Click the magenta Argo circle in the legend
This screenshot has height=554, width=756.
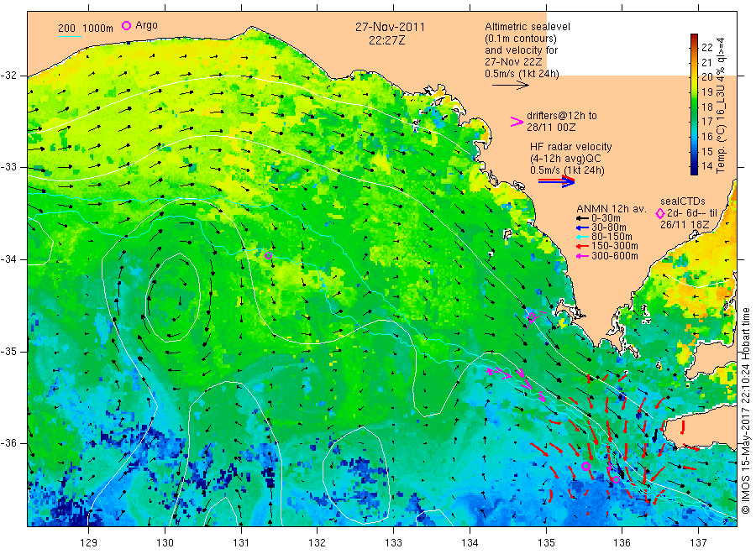pyautogui.click(x=126, y=25)
